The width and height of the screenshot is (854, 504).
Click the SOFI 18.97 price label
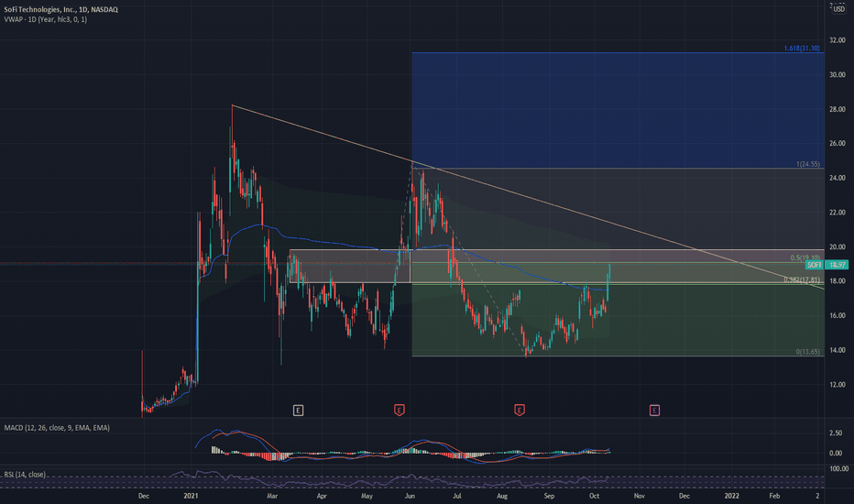(x=827, y=265)
